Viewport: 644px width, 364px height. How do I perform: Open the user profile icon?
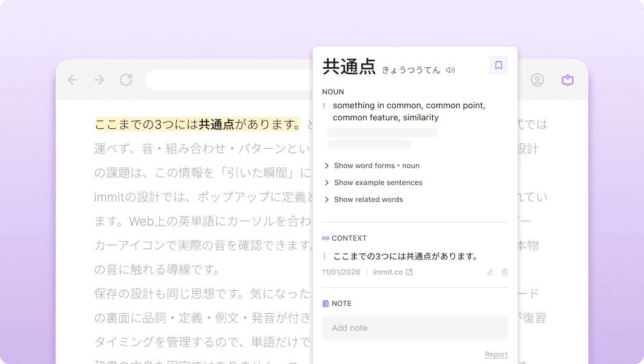click(537, 80)
